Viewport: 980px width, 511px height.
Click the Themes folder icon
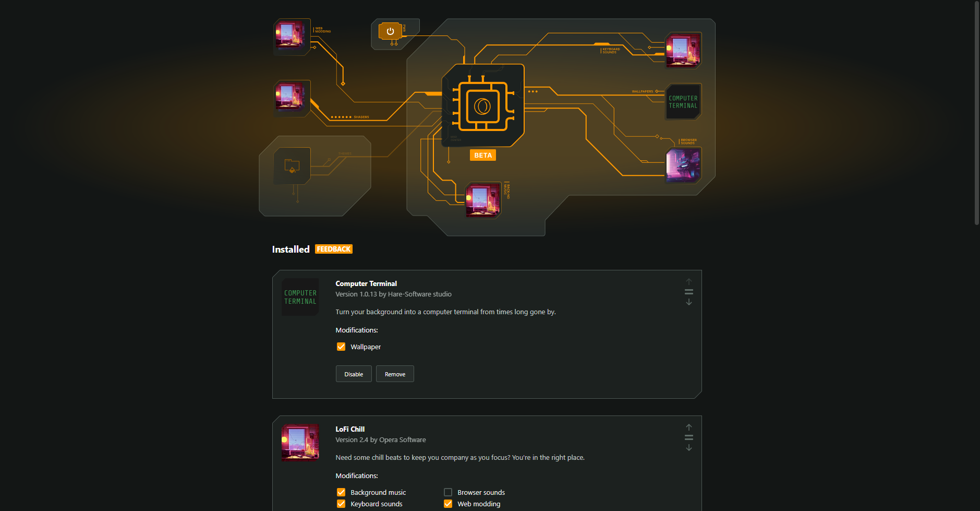tap(292, 166)
